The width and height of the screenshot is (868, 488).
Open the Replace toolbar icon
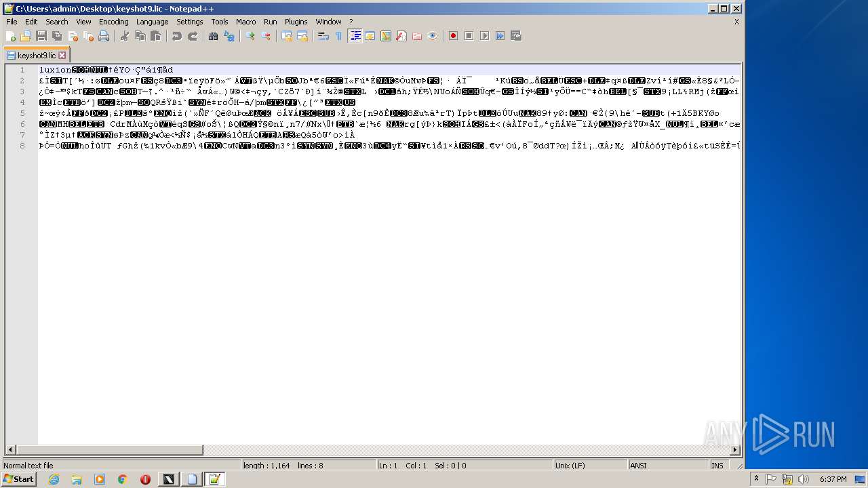coord(229,36)
